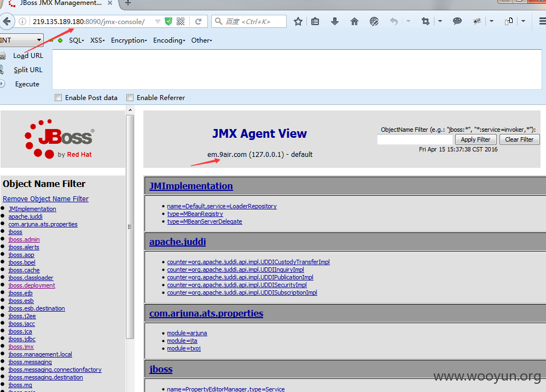Open UDDIInquiryImpl counter link

tap(235, 270)
